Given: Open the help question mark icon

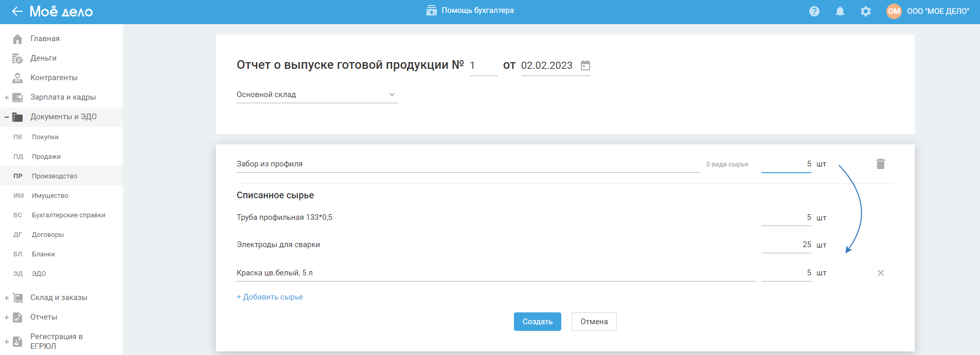Looking at the screenshot, I should pos(814,11).
